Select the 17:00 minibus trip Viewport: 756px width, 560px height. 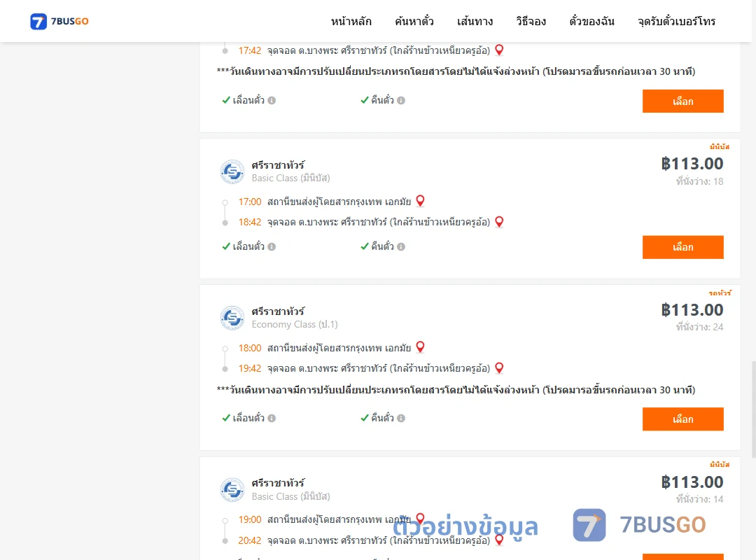682,247
